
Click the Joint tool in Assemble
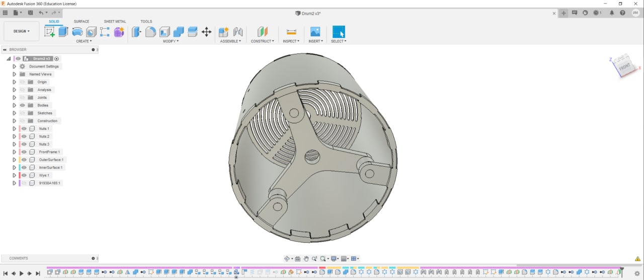coord(238,32)
